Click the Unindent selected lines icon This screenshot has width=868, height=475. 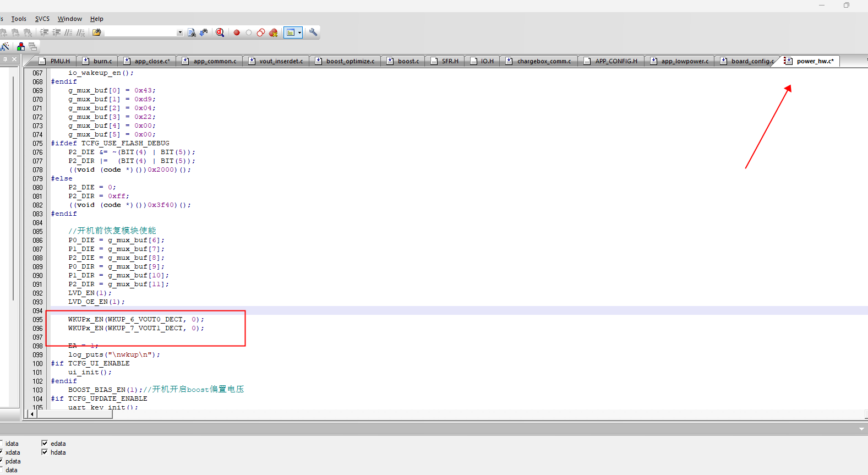57,32
